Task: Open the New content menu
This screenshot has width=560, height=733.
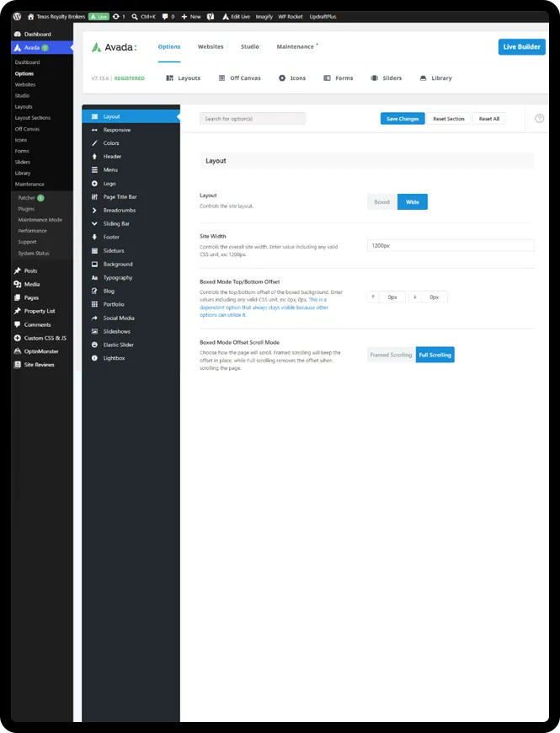Action: point(191,16)
